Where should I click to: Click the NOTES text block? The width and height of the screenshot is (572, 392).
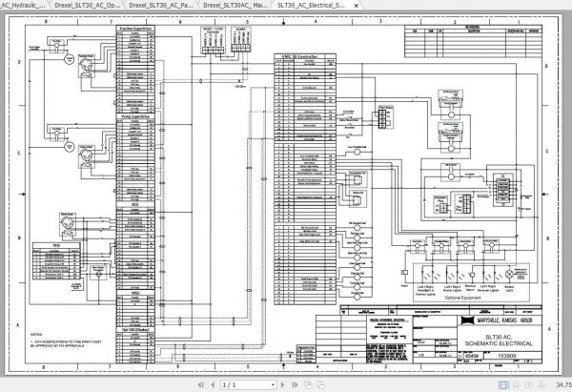(x=66, y=340)
